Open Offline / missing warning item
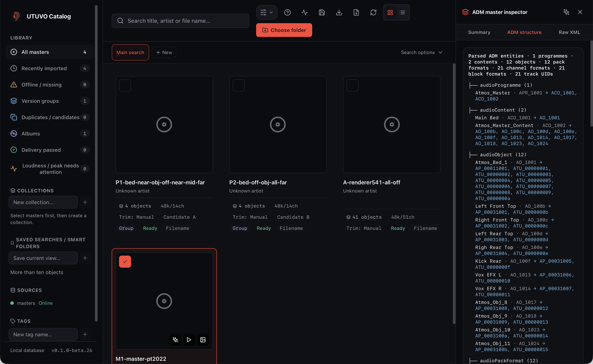Image resolution: width=593 pixels, height=364 pixels. pos(50,85)
